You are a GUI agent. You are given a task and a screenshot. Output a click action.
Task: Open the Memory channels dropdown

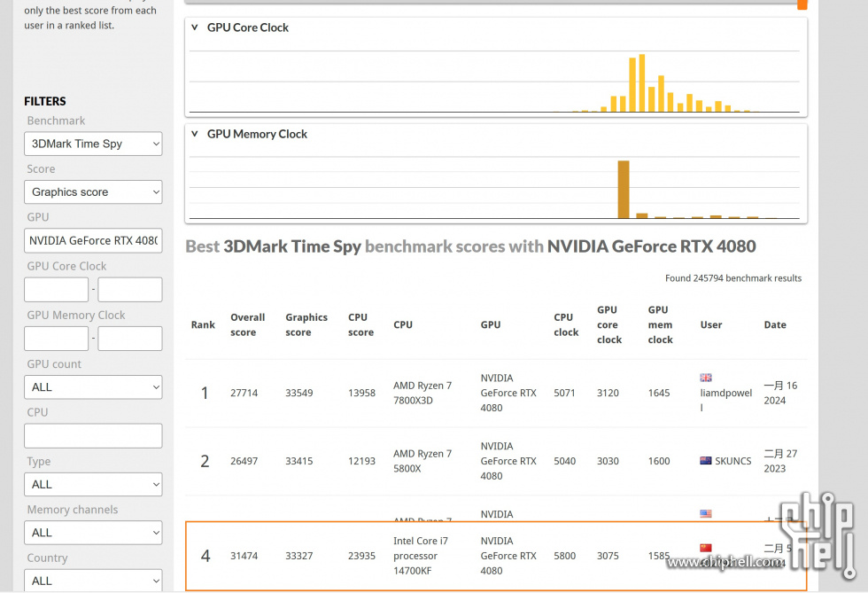point(93,533)
